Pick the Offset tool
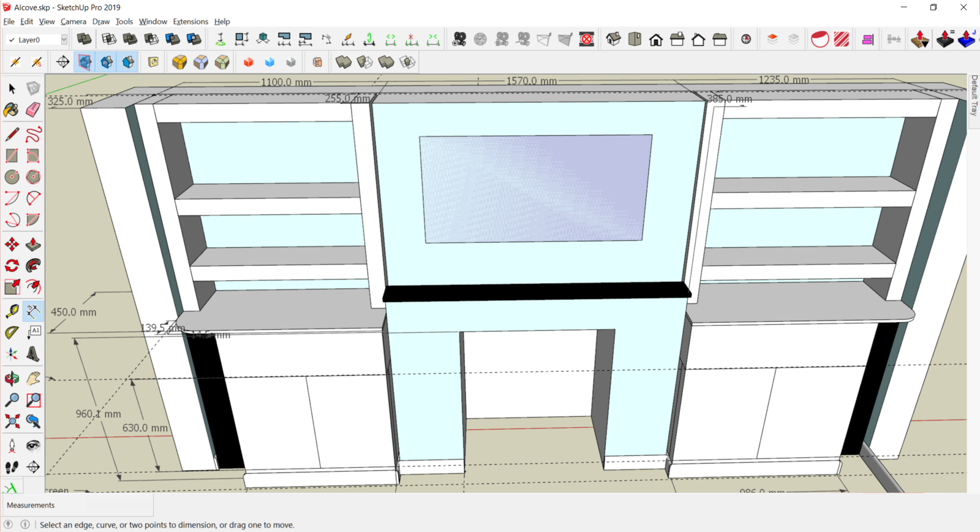The height and width of the screenshot is (532, 980). point(33,287)
